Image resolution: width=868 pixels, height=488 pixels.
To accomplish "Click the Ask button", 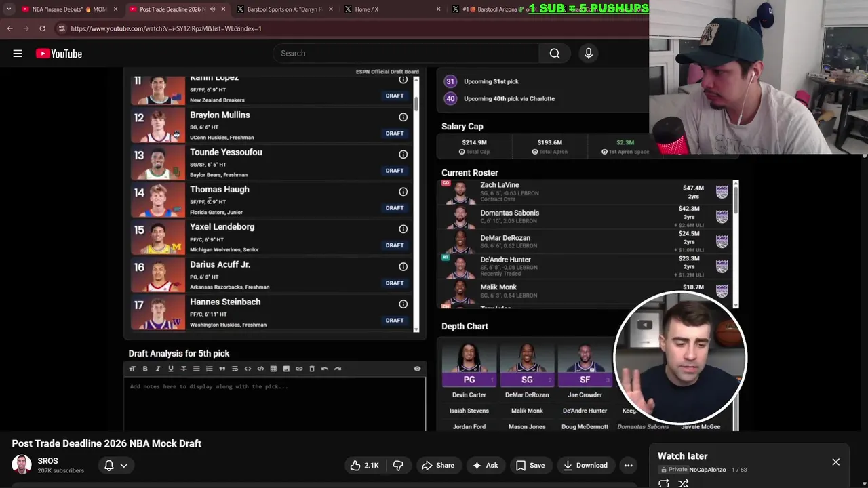I will coord(485,466).
